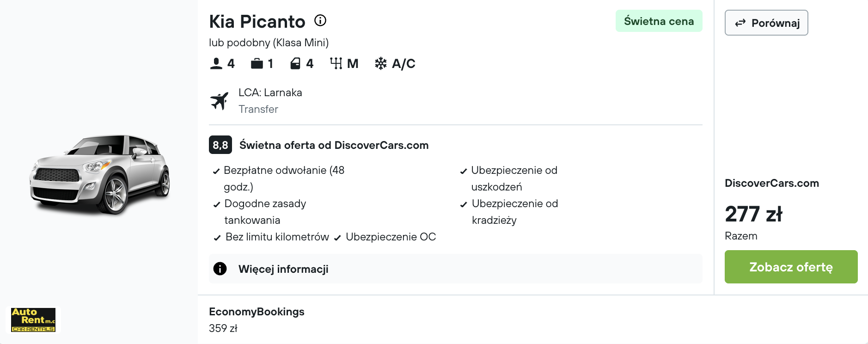This screenshot has height=344, width=868.
Task: Open the Kia Picanto title
Action: 257,21
